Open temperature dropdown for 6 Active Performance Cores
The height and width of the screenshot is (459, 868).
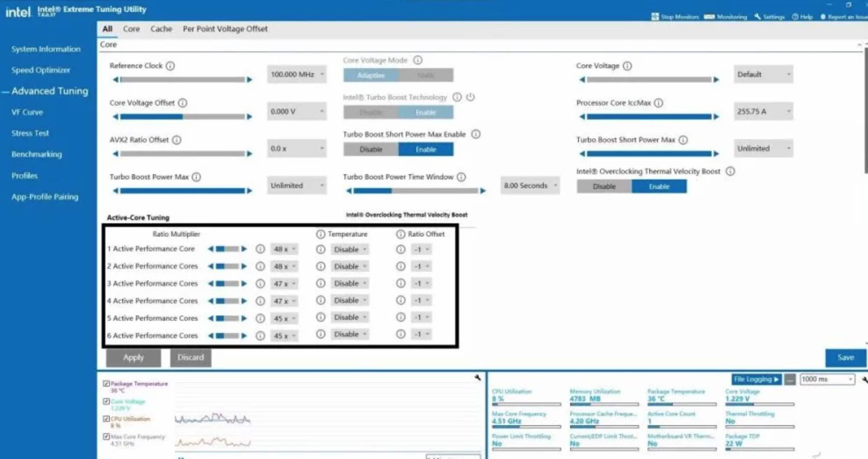click(x=350, y=334)
